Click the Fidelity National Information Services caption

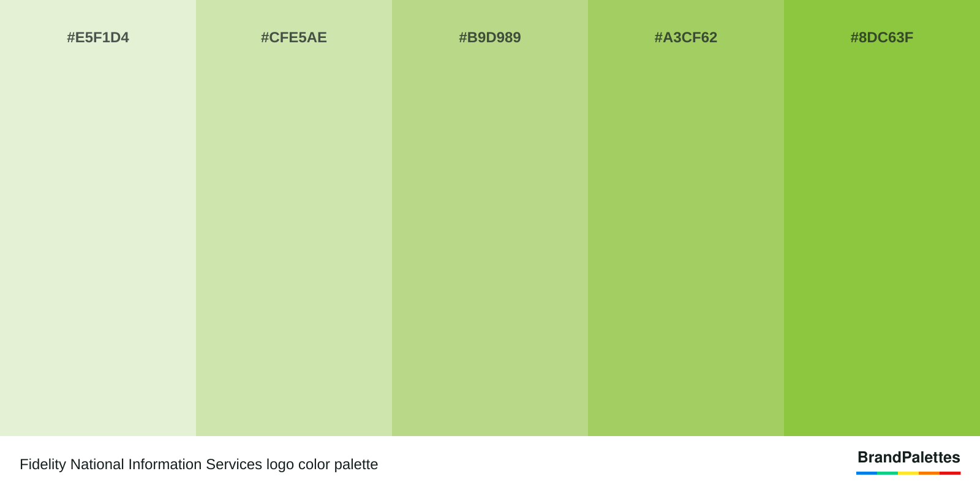[141, 464]
